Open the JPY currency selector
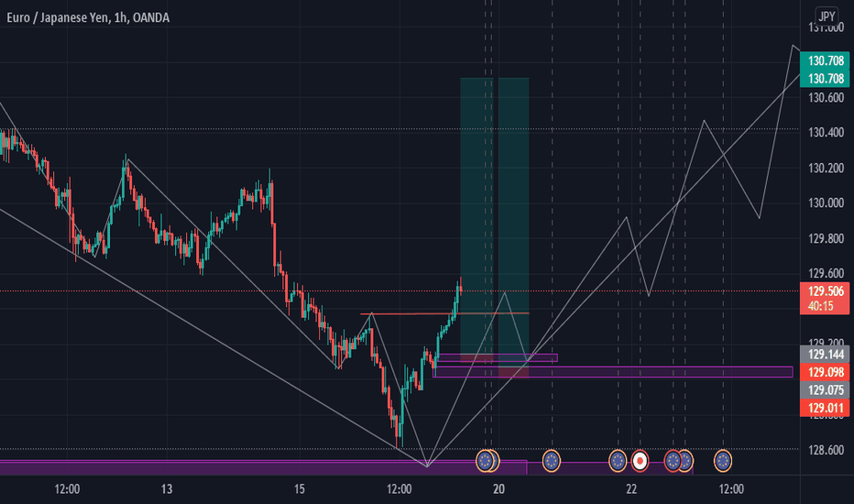The height and width of the screenshot is (504, 854). (827, 16)
